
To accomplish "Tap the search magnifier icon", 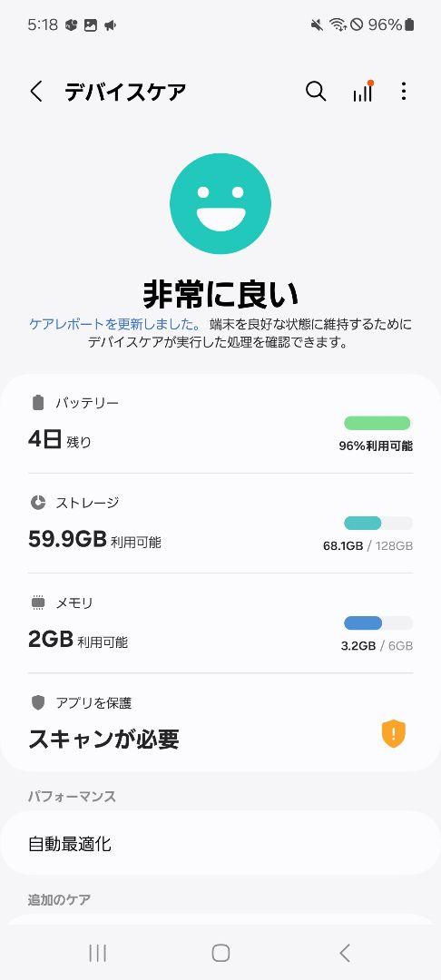I will click(316, 92).
